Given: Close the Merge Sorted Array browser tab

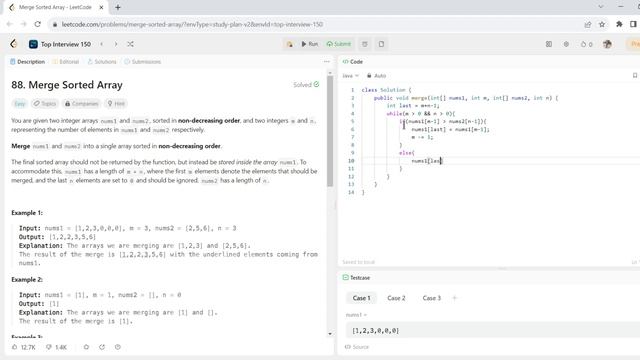Looking at the screenshot, I should [101, 7].
